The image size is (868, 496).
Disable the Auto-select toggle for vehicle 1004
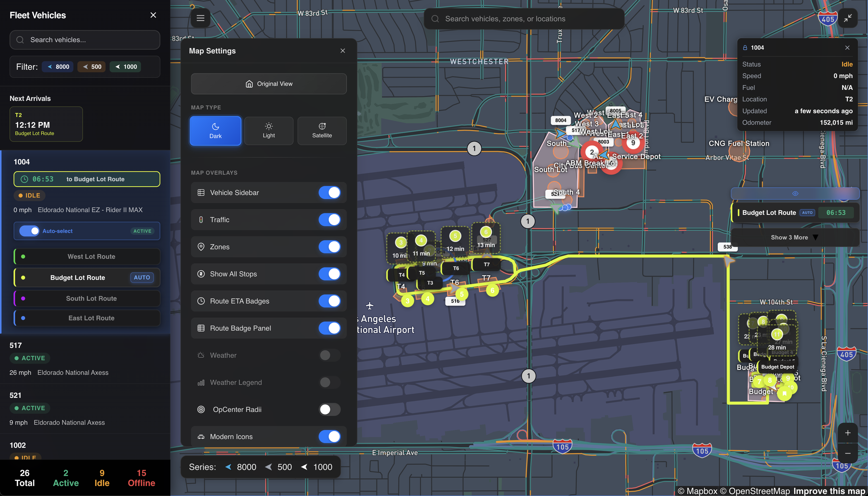click(x=29, y=231)
